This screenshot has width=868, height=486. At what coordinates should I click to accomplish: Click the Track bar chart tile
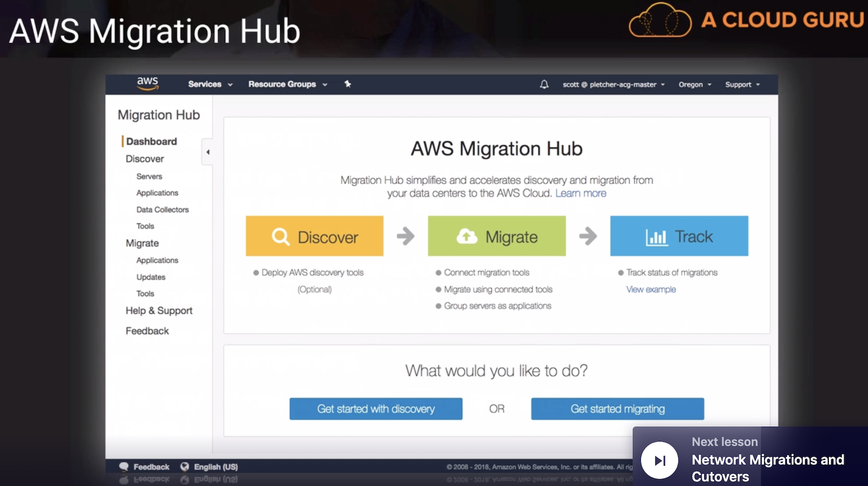click(x=679, y=236)
